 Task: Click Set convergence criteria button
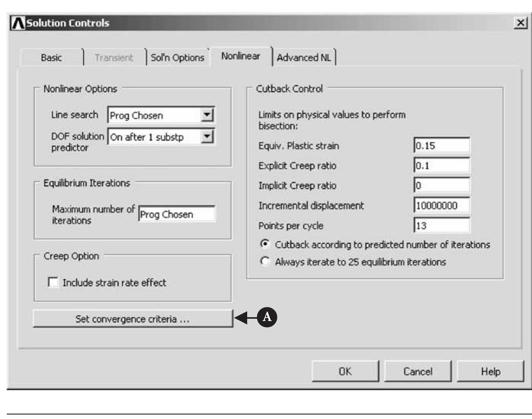point(132,319)
